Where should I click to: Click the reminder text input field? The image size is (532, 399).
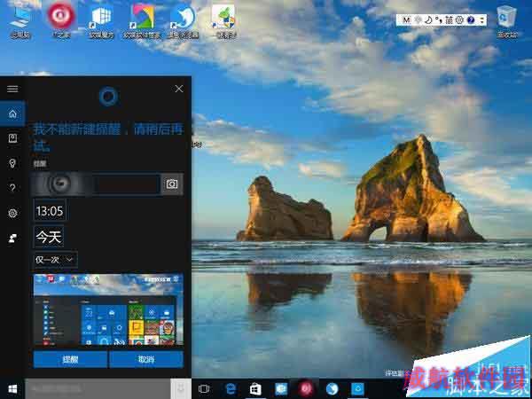tap(96, 184)
